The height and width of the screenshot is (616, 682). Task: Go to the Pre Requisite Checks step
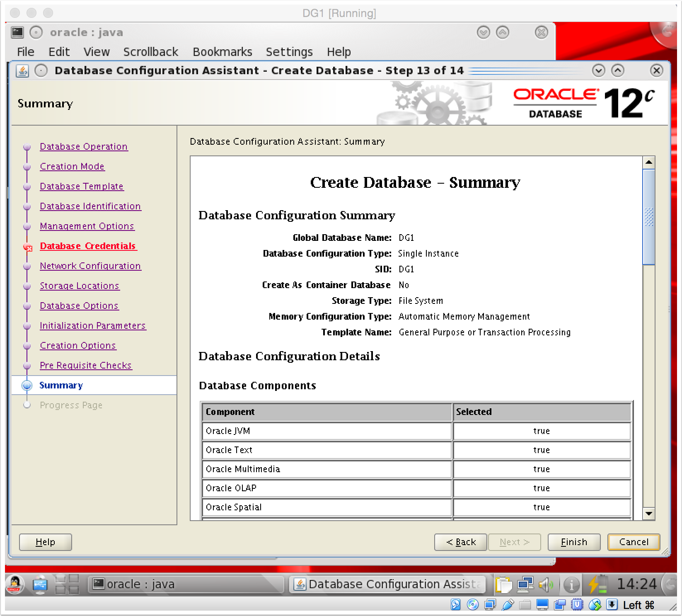[x=86, y=366]
